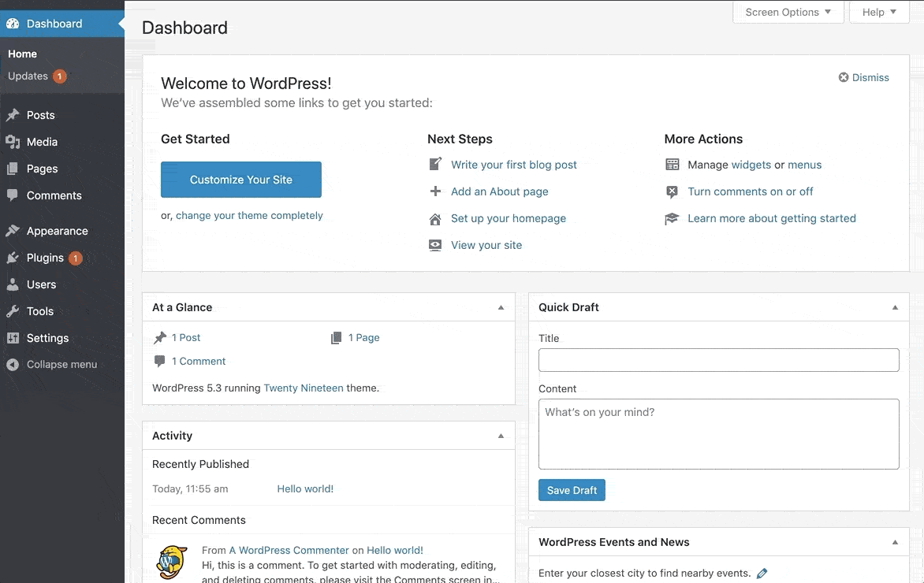Viewport: 924px width, 583px height.
Task: Click the edit icon beside Write your first blog post
Action: click(x=435, y=164)
